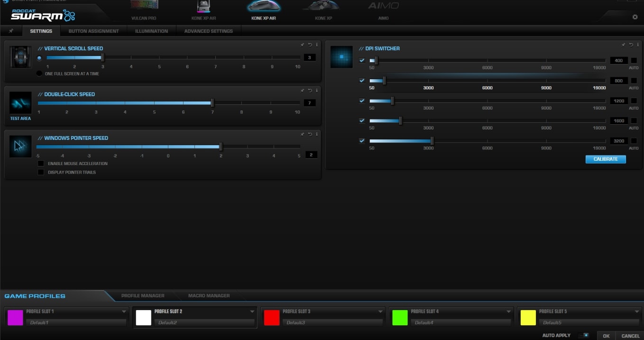The width and height of the screenshot is (644, 340).
Task: Reset Windows Pointer Speed to default
Action: (310, 134)
